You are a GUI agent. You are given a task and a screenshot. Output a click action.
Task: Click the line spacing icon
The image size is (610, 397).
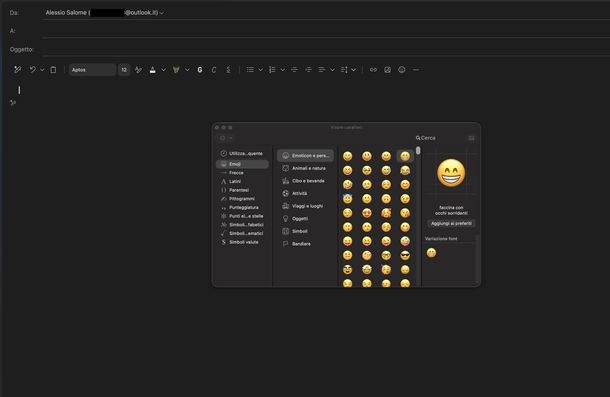tap(344, 70)
